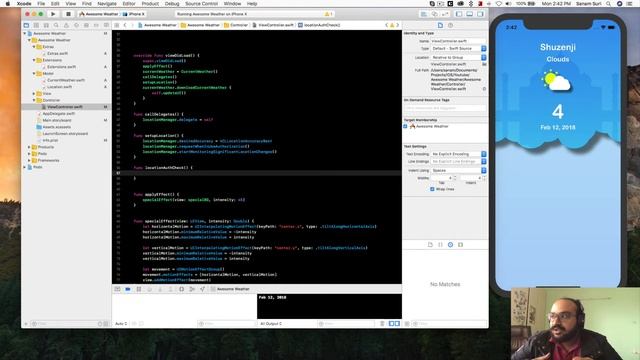The height and width of the screenshot is (360, 640).
Task: Select the Awesome Weather scheme in toolbar
Action: point(98,14)
